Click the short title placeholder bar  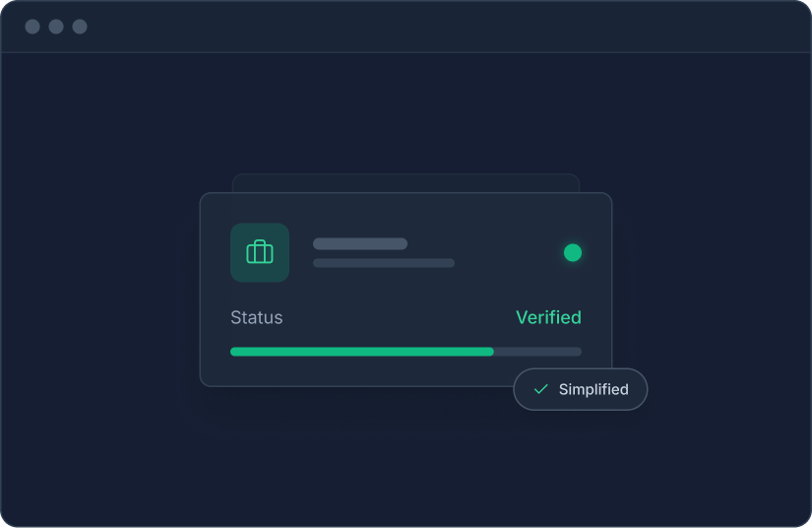pyautogui.click(x=360, y=243)
